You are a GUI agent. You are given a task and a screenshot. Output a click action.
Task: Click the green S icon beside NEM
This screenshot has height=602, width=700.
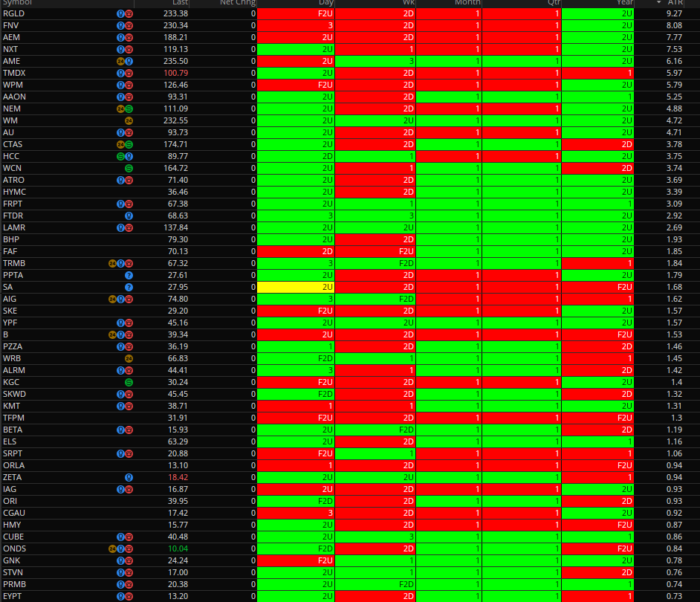(x=129, y=109)
